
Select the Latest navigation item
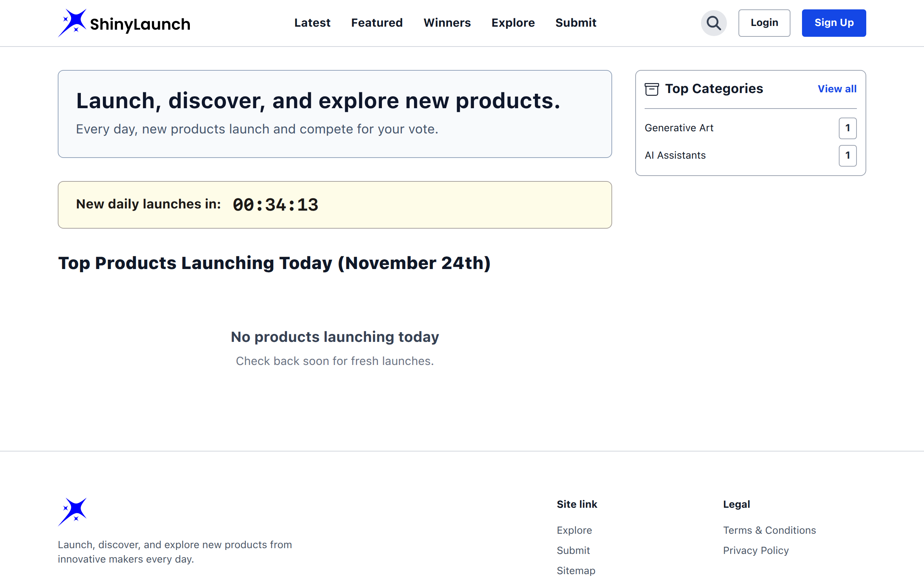[x=312, y=23]
